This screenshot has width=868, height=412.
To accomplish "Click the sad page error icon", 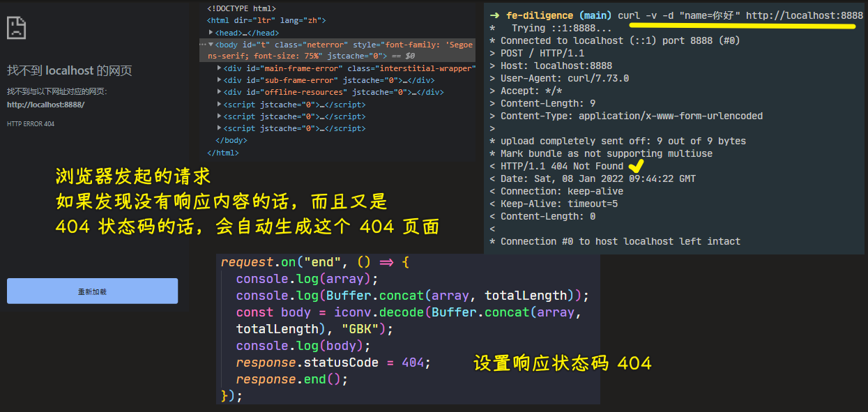I will (x=16, y=27).
